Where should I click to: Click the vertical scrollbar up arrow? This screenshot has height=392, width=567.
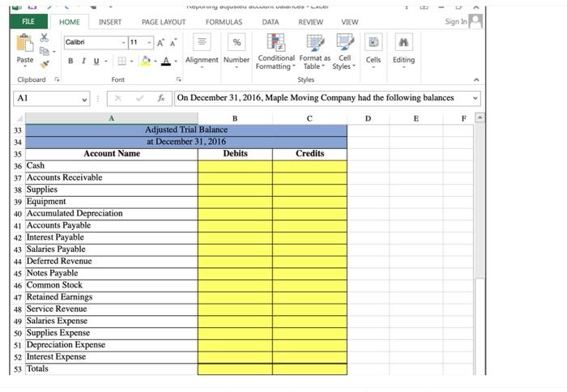[x=480, y=117]
